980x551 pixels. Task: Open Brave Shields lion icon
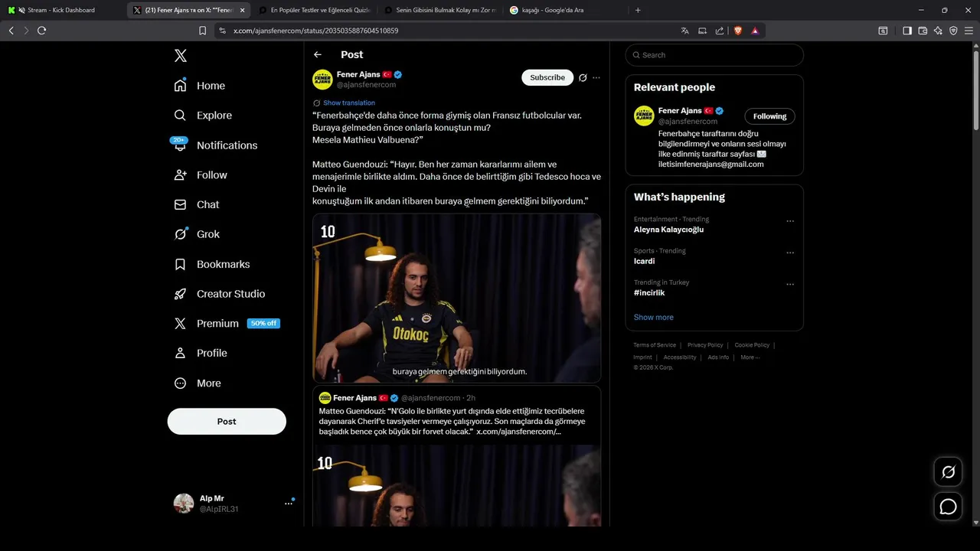coord(738,31)
